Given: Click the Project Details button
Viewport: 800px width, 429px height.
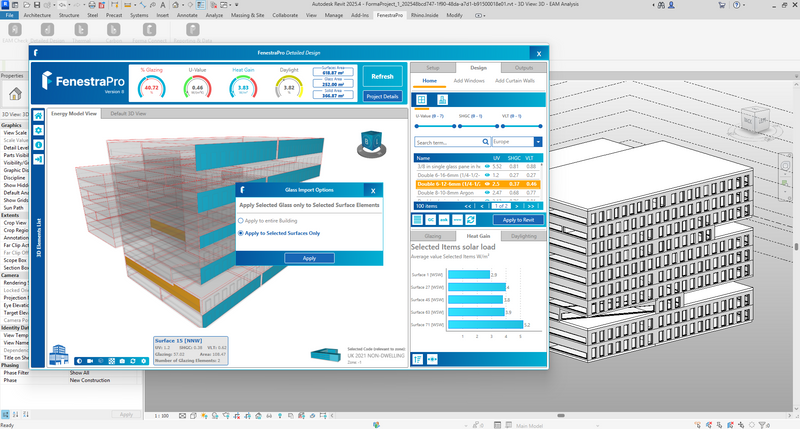Looking at the screenshot, I should [x=382, y=96].
